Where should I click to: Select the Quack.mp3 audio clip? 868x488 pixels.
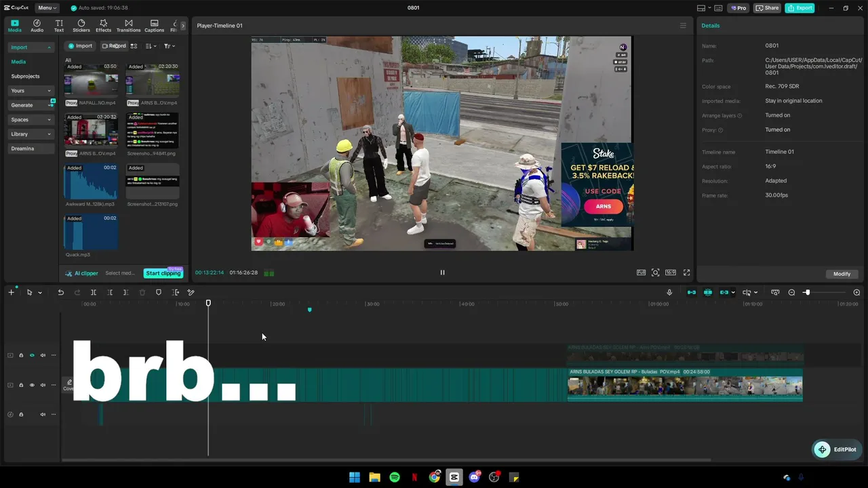(x=91, y=232)
